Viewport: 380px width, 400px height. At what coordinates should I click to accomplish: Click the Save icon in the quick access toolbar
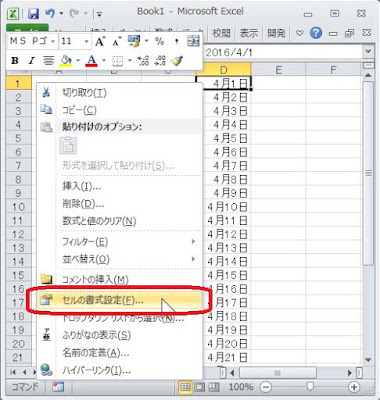[x=33, y=14]
